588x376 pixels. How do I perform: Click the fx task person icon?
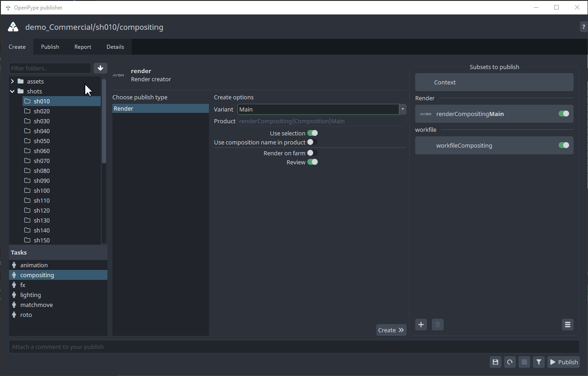click(x=14, y=285)
